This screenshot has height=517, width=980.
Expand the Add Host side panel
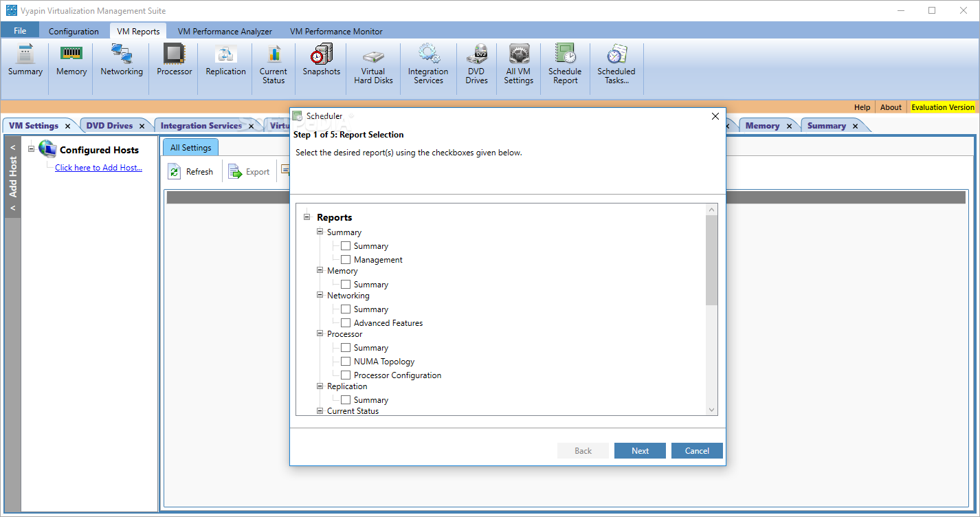point(12,177)
